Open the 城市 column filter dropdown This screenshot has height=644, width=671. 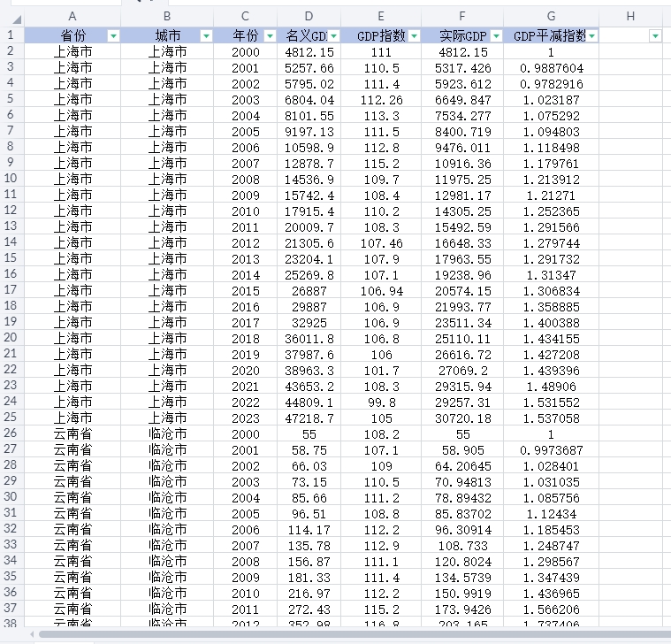(x=206, y=36)
